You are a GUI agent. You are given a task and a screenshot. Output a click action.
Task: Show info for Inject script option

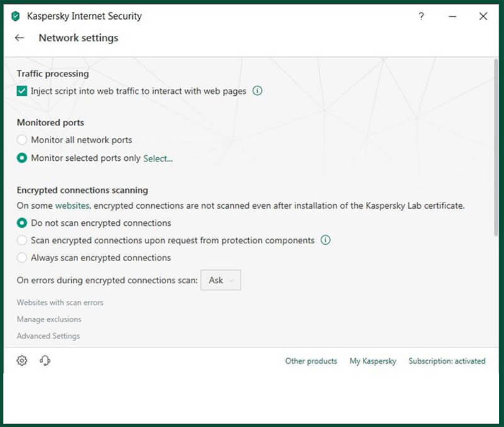pyautogui.click(x=257, y=91)
